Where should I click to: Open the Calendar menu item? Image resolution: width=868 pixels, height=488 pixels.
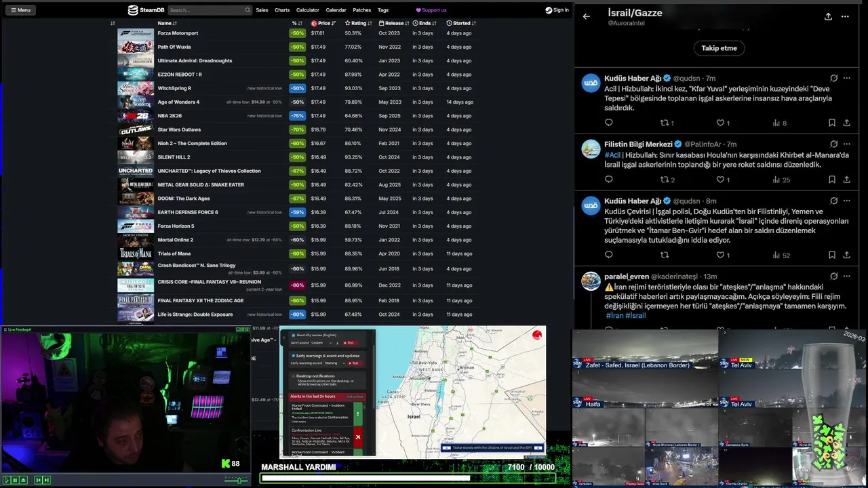(336, 10)
